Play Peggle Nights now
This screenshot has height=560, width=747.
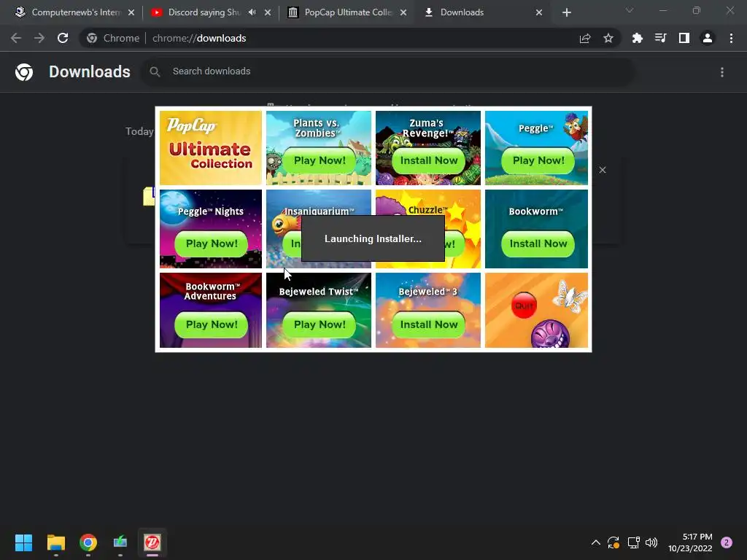(211, 244)
